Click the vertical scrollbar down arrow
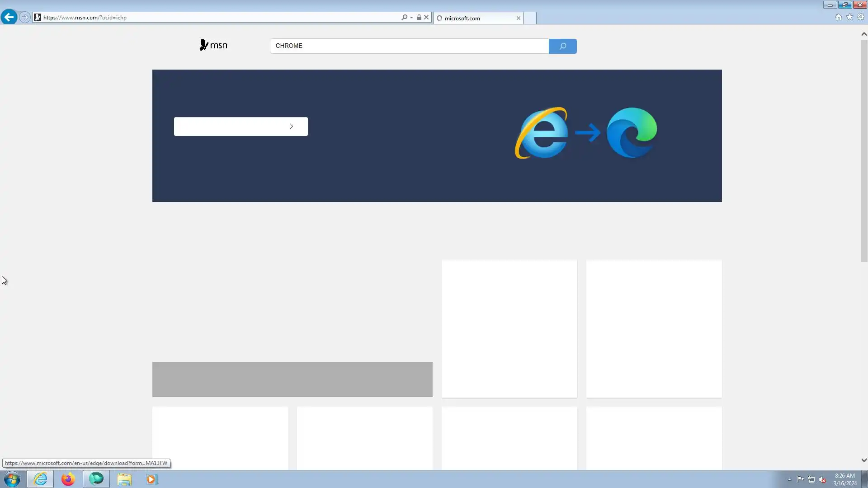Screen dimensions: 868x488 click(863, 460)
